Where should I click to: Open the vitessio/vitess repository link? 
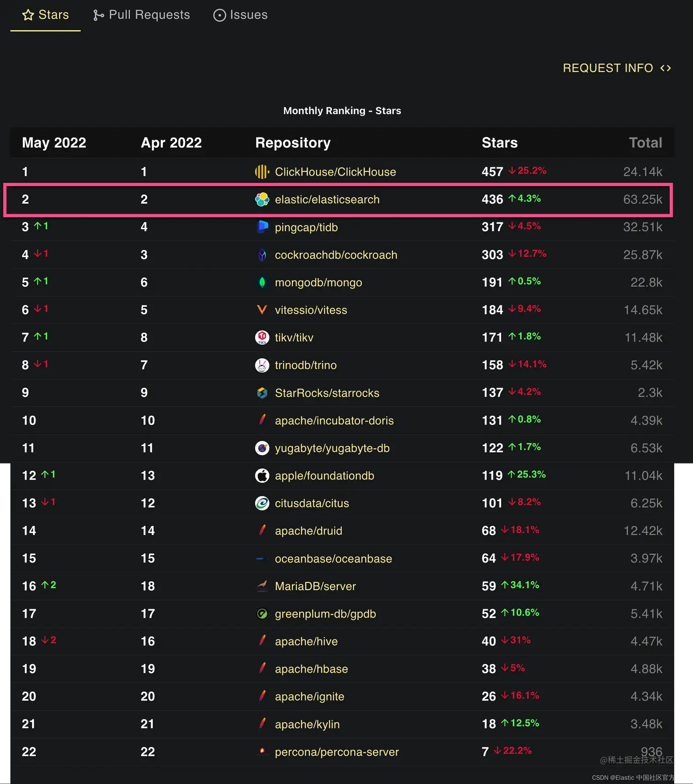coord(311,310)
